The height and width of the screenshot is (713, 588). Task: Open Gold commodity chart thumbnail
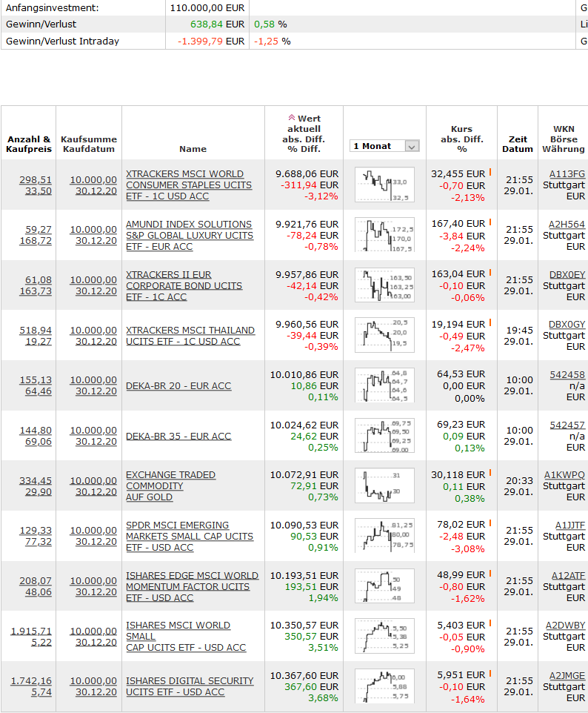[384, 485]
